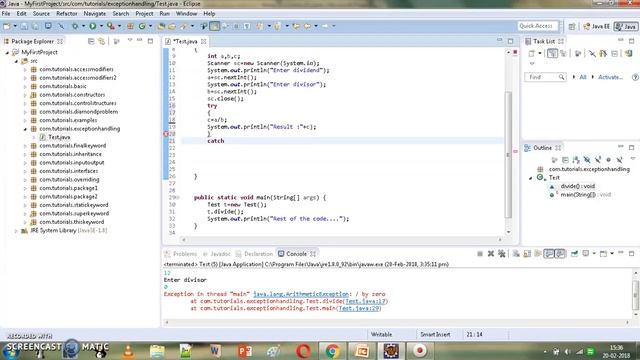Open the Refactor menu
The height and width of the screenshot is (360, 640).
[x=67, y=13]
